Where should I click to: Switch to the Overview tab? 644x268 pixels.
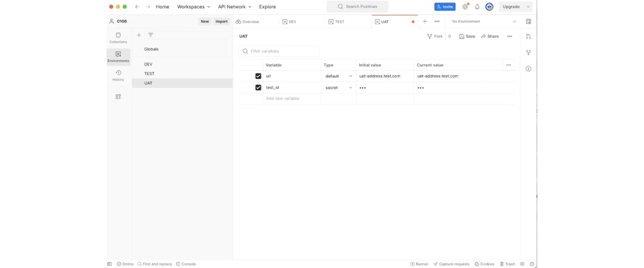[x=247, y=21]
